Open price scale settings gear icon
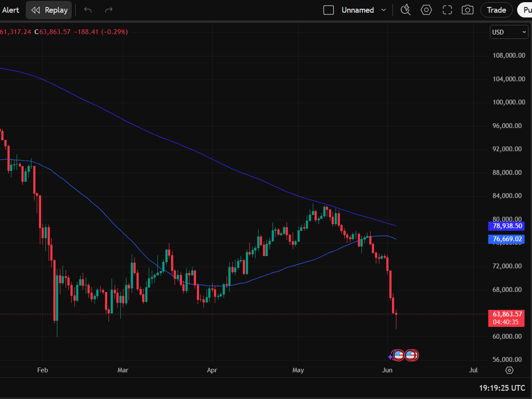532x399 pixels. click(x=509, y=370)
